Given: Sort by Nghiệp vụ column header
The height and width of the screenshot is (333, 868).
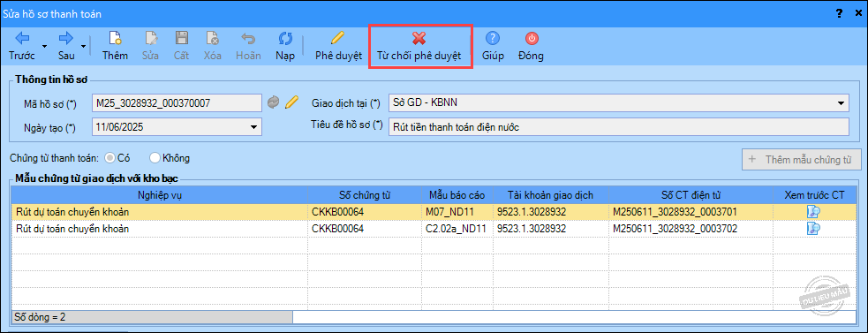Looking at the screenshot, I should coord(160,194).
